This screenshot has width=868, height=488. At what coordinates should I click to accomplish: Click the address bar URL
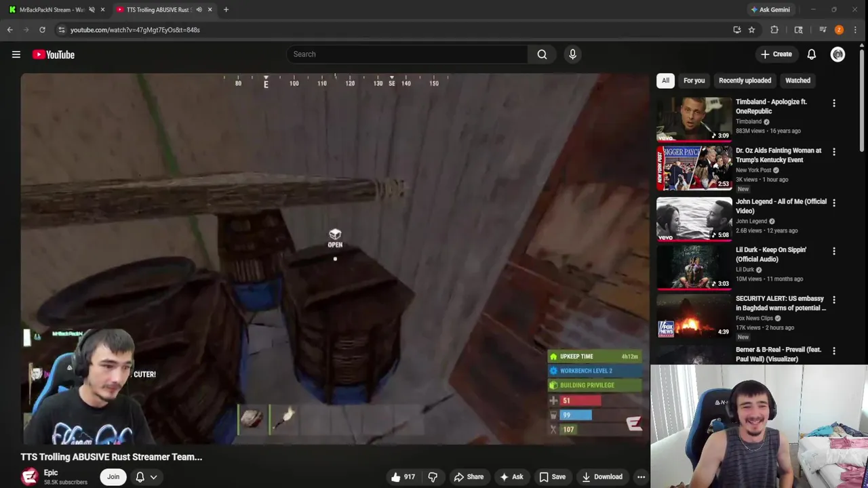135,30
